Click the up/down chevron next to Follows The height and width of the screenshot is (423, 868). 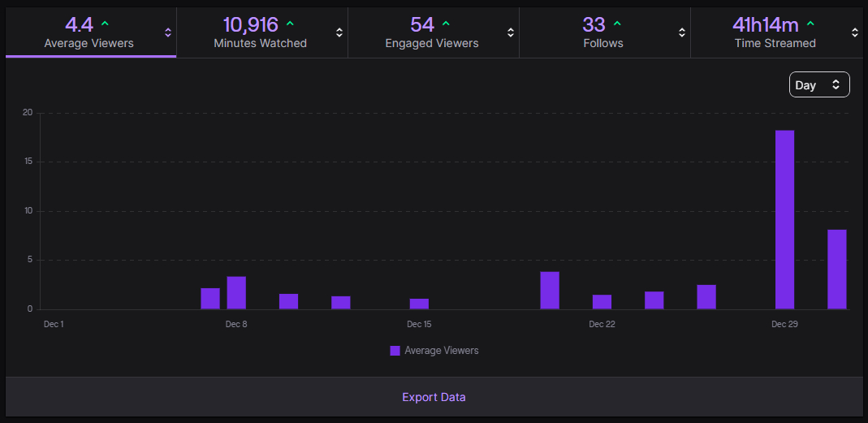point(682,32)
